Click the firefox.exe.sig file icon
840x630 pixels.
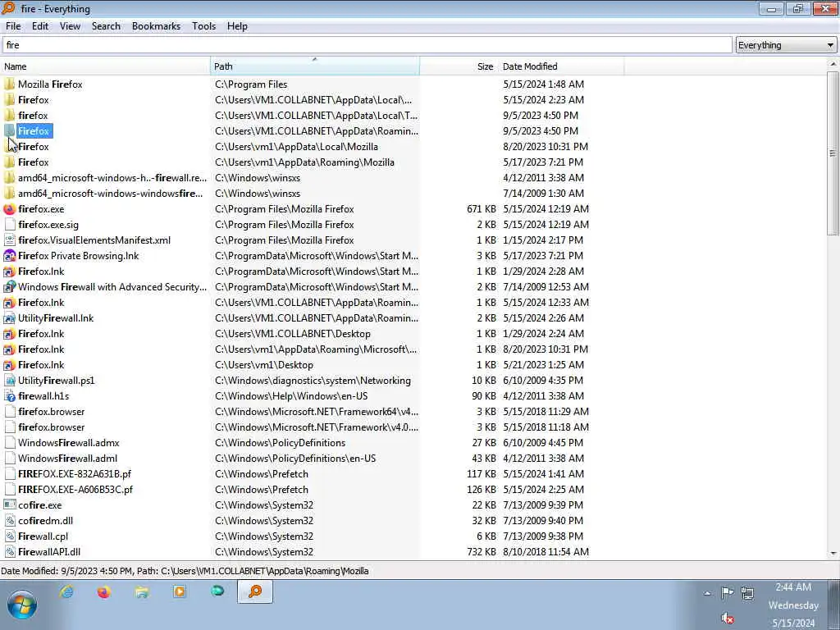(x=9, y=225)
